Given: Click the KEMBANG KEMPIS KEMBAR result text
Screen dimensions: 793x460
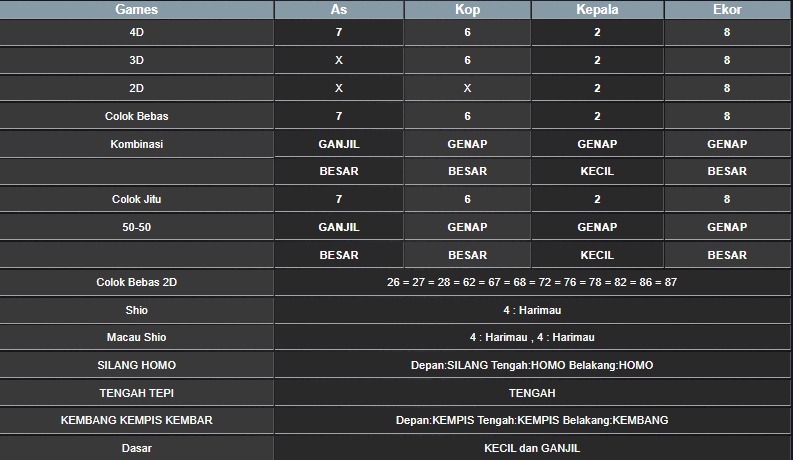Looking at the screenshot, I should click(x=532, y=420).
